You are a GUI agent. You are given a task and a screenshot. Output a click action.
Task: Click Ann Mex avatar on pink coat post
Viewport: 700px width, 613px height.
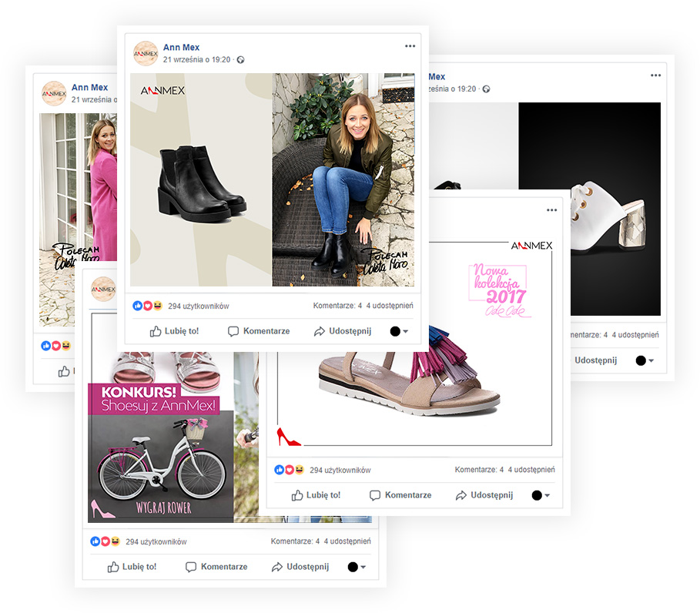[x=54, y=93]
